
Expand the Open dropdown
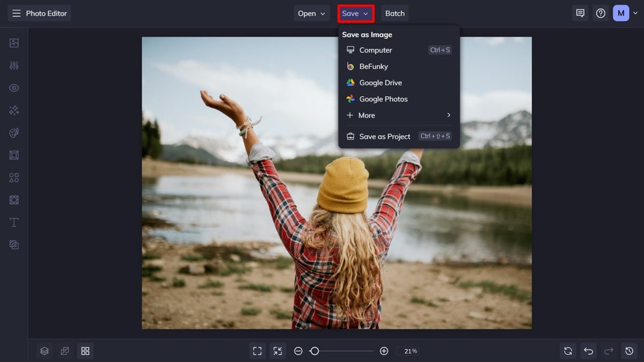[311, 13]
